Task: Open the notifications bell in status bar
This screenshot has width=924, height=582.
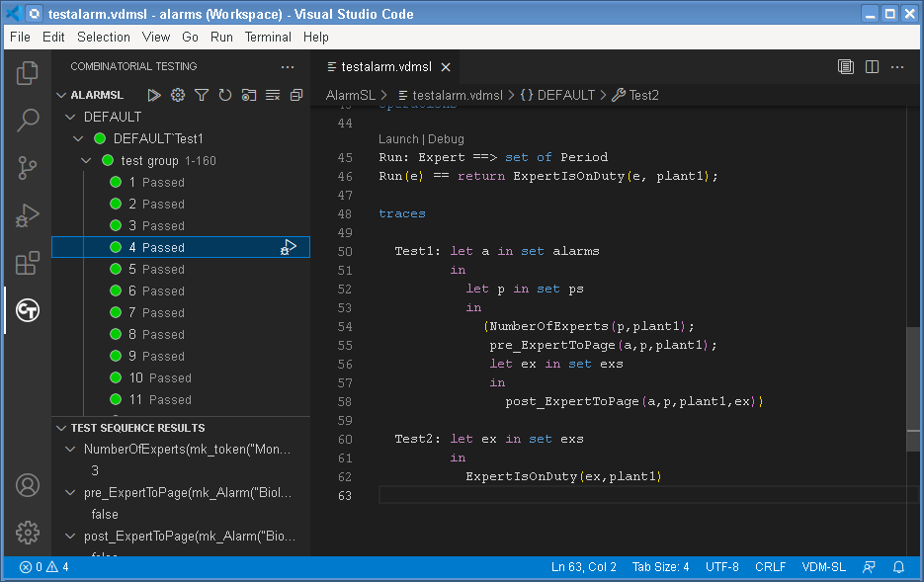Action: pos(898,567)
